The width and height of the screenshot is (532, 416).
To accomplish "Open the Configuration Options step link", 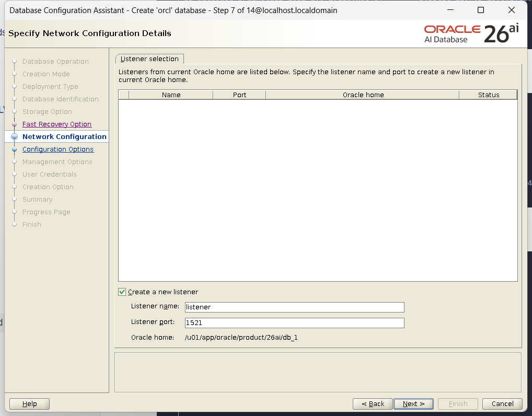I will click(57, 149).
